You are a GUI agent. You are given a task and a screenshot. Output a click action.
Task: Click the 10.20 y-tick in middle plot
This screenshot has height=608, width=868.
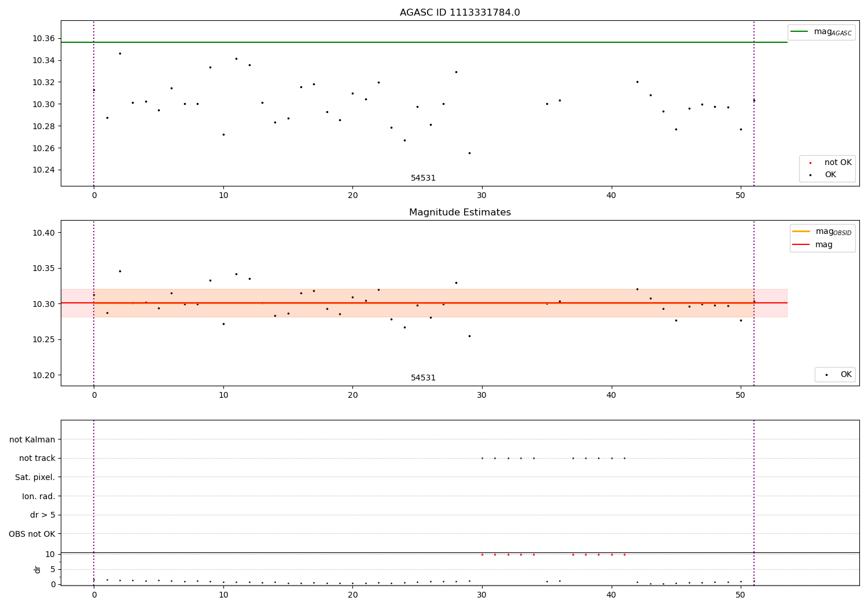click(43, 375)
